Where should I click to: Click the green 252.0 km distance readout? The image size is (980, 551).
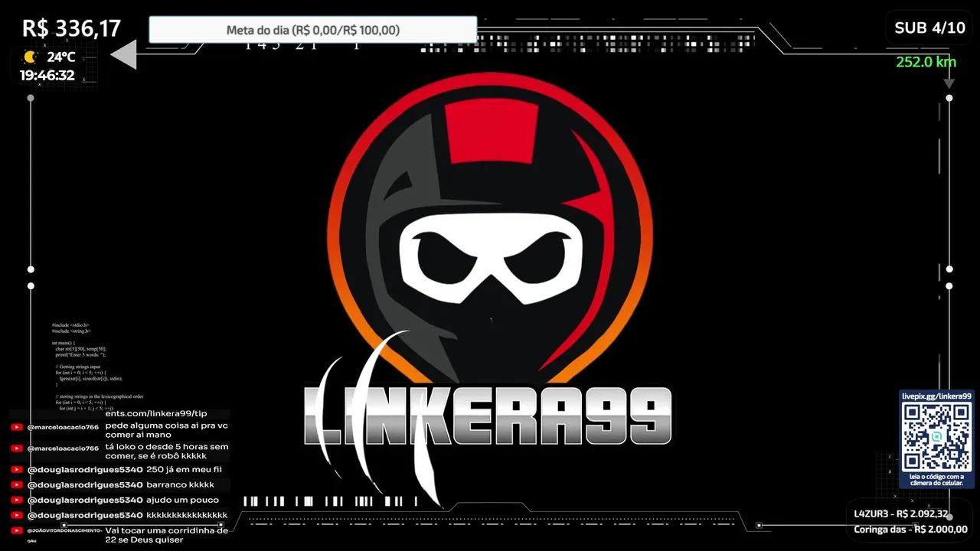tap(926, 62)
